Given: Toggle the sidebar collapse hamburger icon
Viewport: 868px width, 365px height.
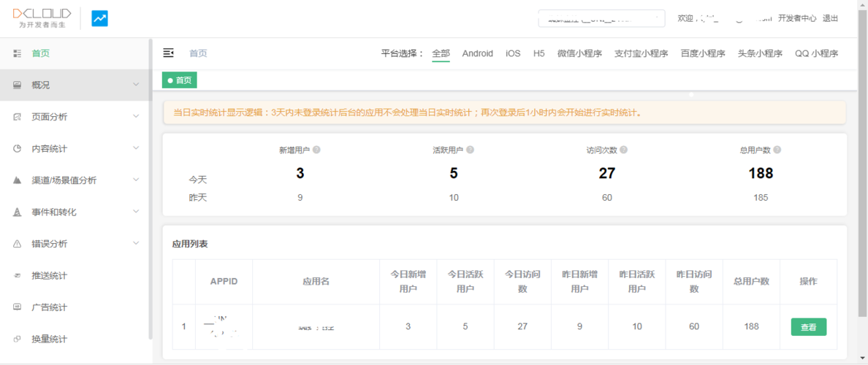Looking at the screenshot, I should pos(168,53).
